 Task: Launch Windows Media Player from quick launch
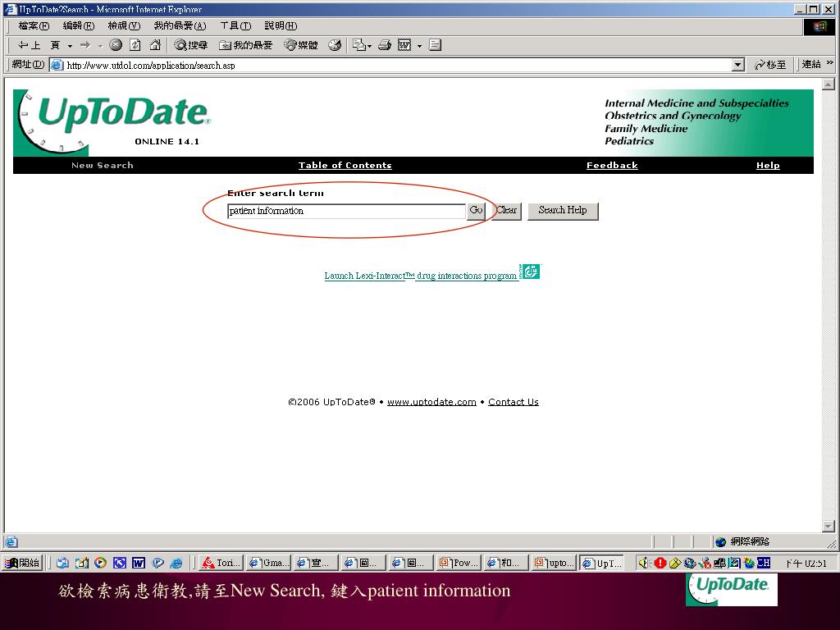pos(100,563)
